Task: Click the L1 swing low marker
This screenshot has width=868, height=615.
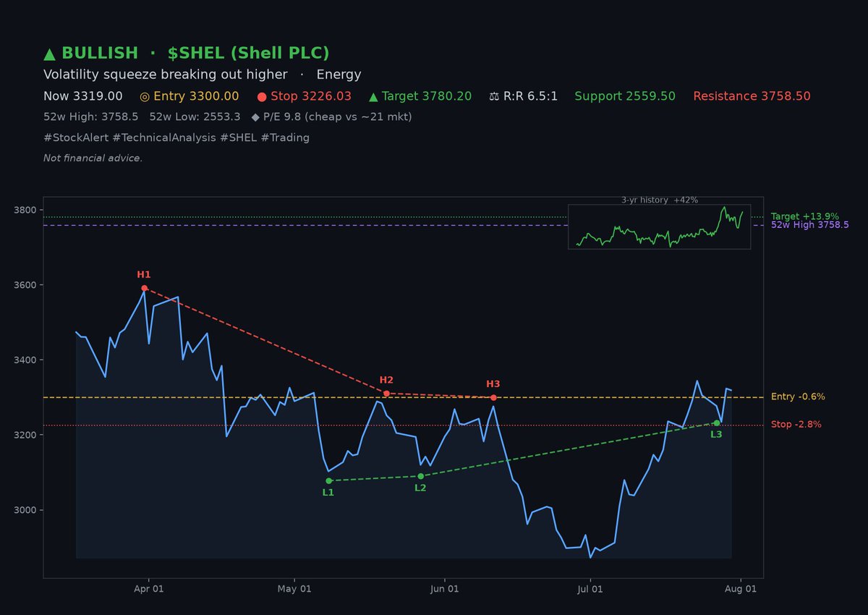Action: click(328, 480)
